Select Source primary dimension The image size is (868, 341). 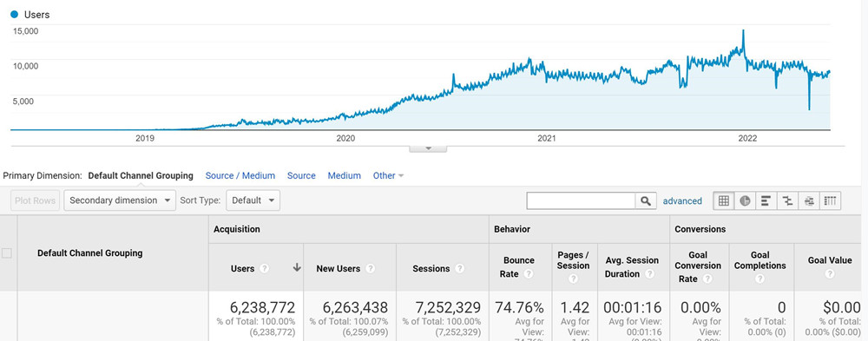tap(301, 175)
